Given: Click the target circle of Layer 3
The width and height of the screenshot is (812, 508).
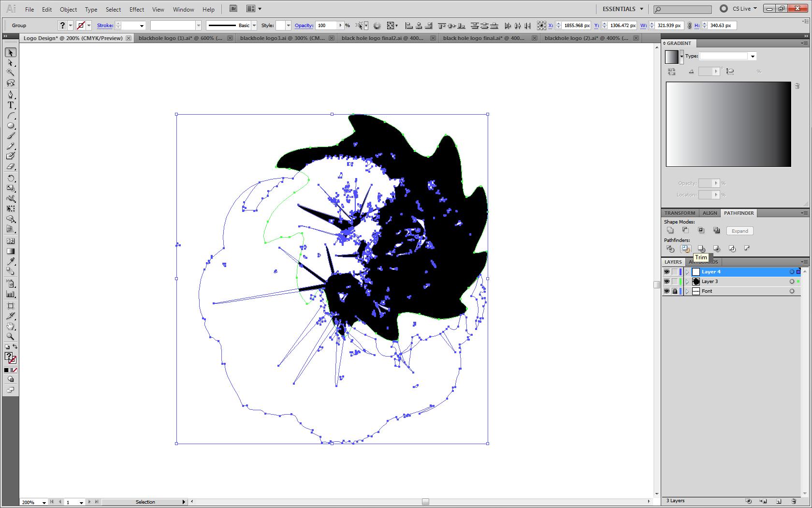Looking at the screenshot, I should [792, 282].
